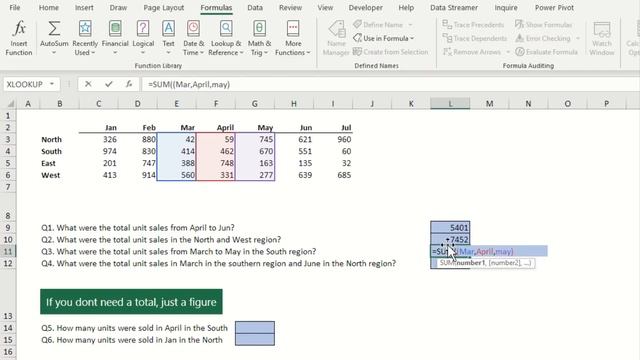Expand the AutoSum dropdown arrow
Image resolution: width=640 pixels, height=360 pixels.
tap(54, 53)
